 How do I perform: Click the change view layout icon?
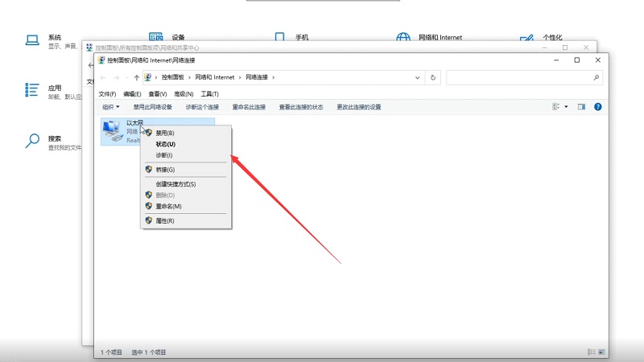555,107
